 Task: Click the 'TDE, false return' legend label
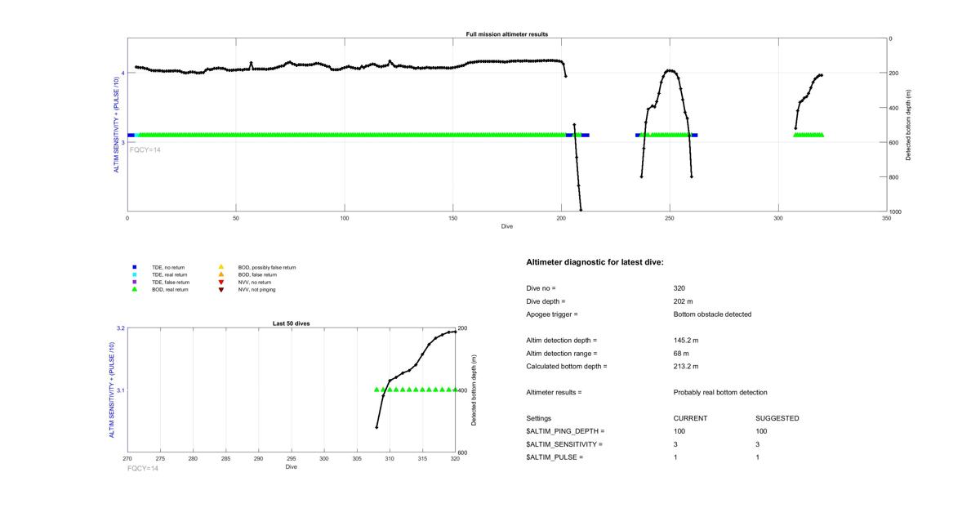coord(171,282)
